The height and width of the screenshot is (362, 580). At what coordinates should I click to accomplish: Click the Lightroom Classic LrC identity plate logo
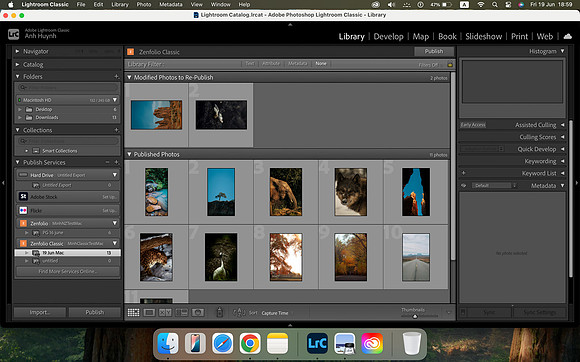click(14, 34)
